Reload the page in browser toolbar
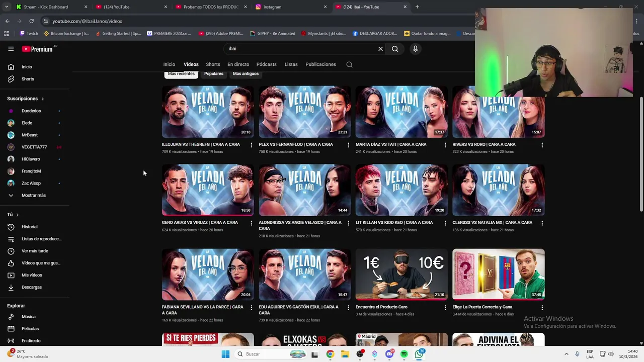Screen dimensions: 644x362 [31, 21]
